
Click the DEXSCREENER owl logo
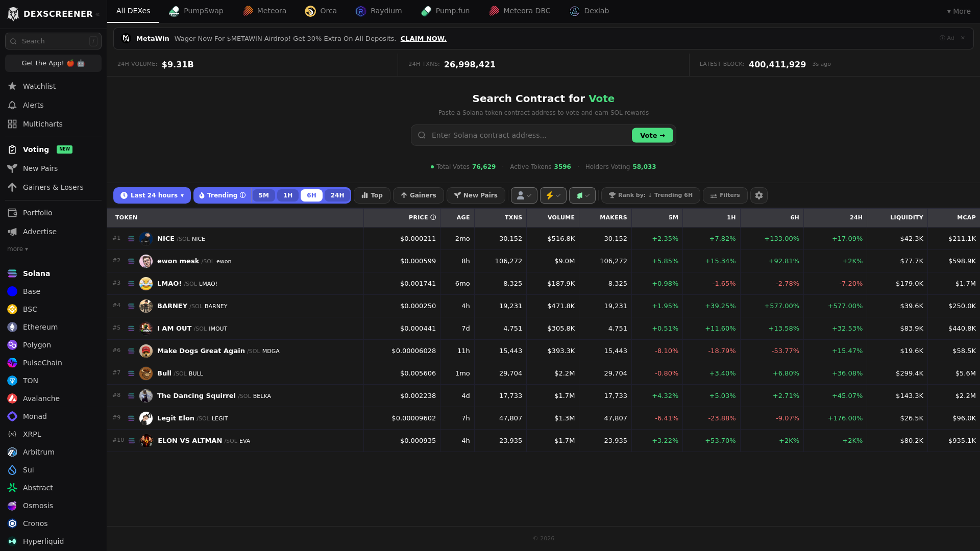(13, 14)
